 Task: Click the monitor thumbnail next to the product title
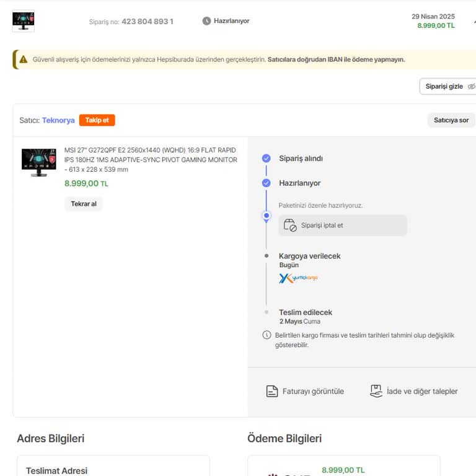38,162
